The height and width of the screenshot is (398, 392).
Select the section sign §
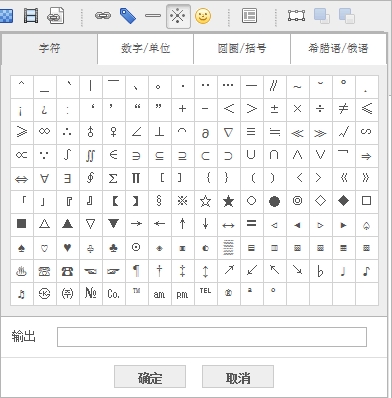[159, 201]
